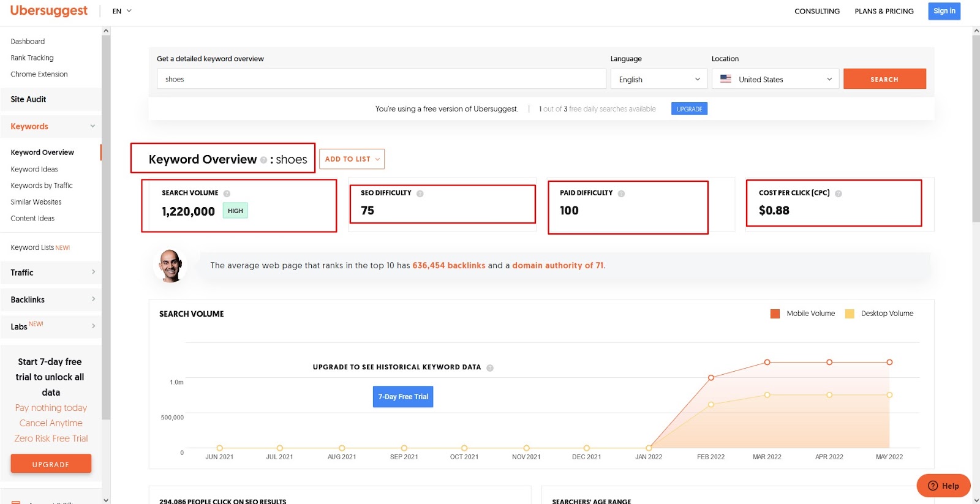The image size is (980, 504).
Task: Click the 1,220,000 search volume value
Action: [x=188, y=211]
